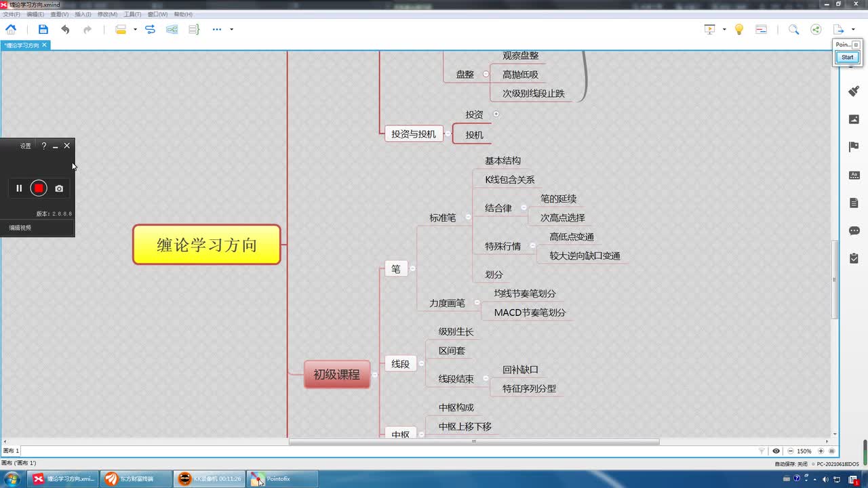Collapse the 结合律 branch
This screenshot has width=868, height=488.
(x=524, y=208)
